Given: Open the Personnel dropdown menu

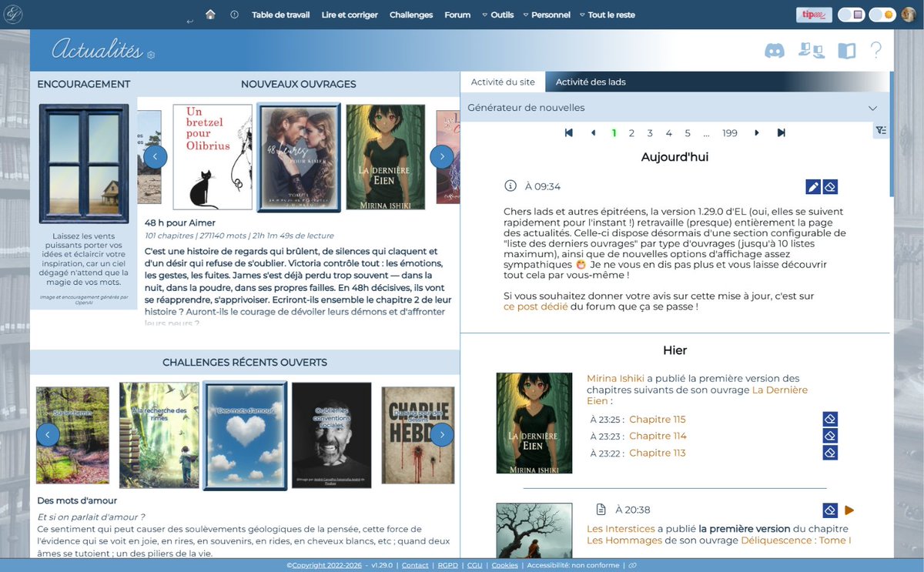Looking at the screenshot, I should coord(547,15).
